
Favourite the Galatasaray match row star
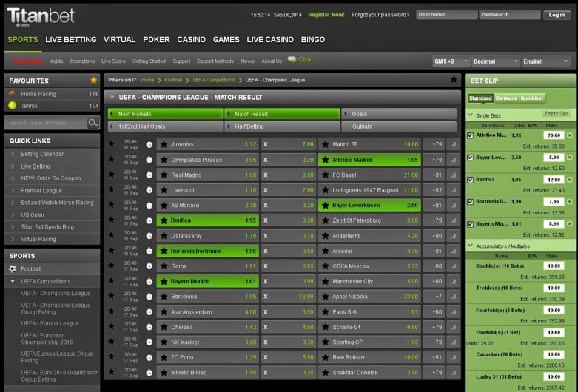coord(111,235)
